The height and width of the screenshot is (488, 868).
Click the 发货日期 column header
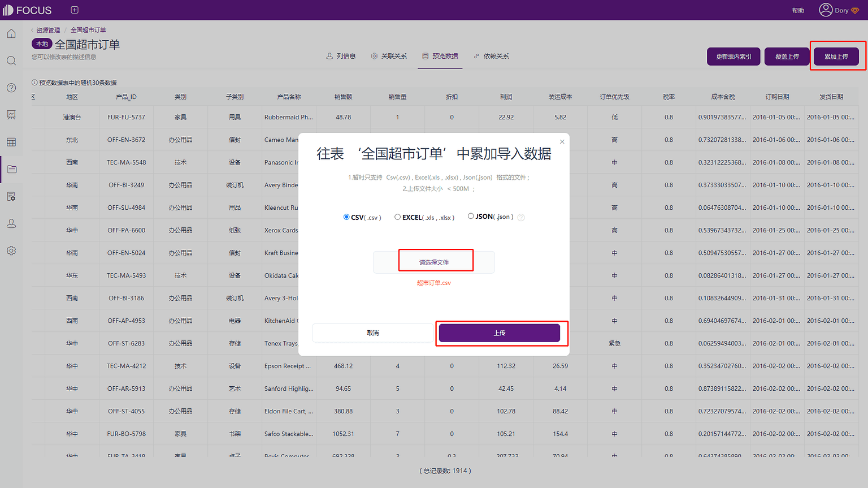(832, 97)
